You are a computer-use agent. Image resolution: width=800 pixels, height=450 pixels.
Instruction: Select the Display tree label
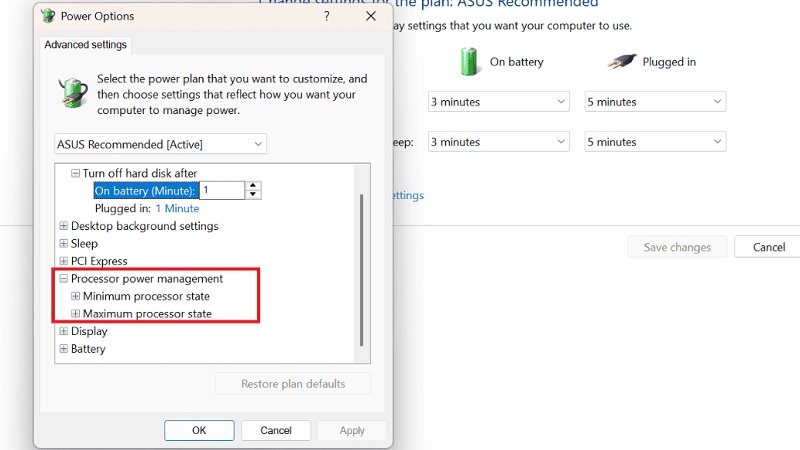point(89,331)
